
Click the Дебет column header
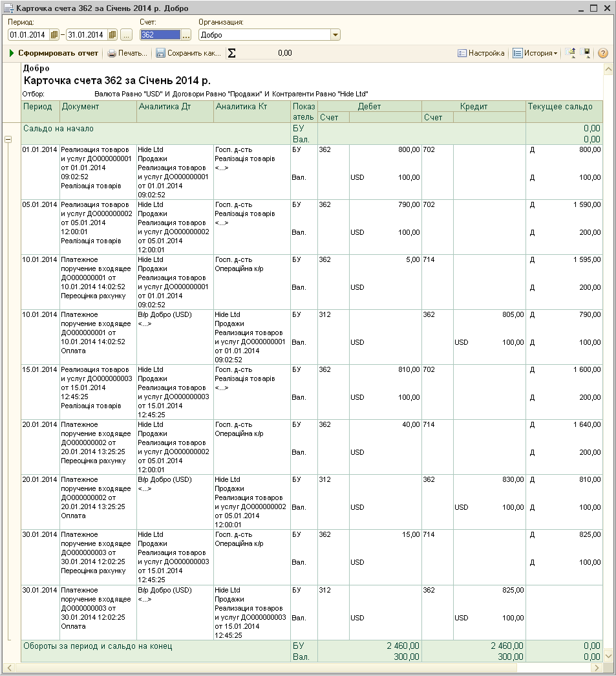369,107
